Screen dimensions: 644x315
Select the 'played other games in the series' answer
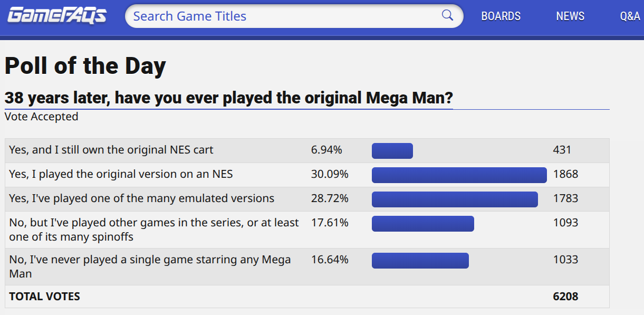click(x=153, y=230)
